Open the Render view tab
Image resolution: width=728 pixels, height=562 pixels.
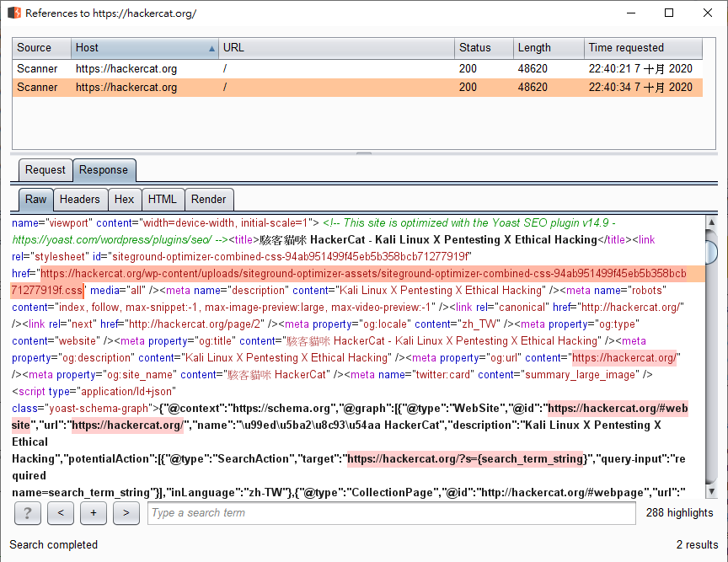pos(208,199)
